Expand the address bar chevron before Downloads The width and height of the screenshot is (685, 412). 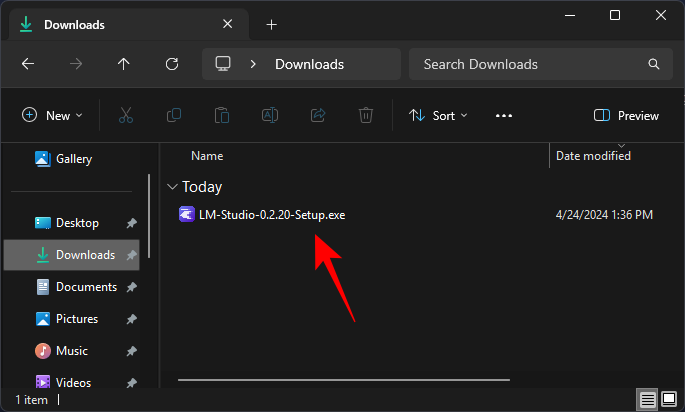(253, 64)
